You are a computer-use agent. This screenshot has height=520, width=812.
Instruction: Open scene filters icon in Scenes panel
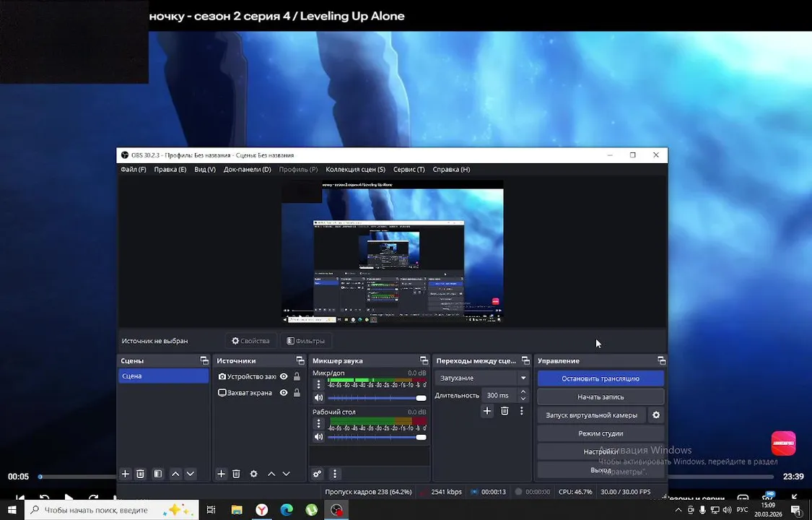click(x=158, y=474)
